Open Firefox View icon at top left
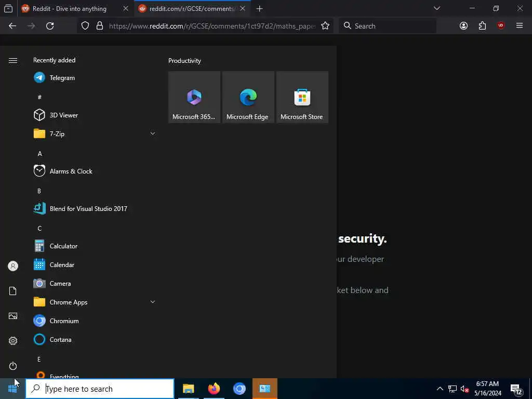Screen dimensions: 532x399 8,9
